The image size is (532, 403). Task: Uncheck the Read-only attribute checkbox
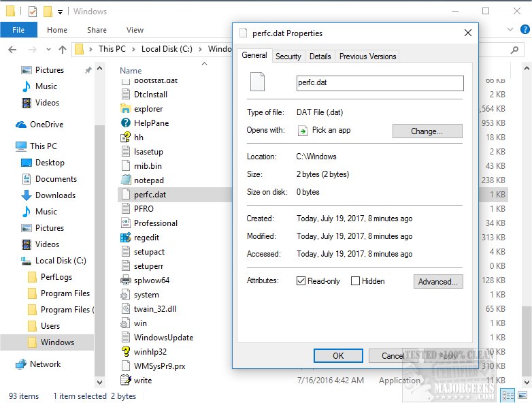[301, 280]
